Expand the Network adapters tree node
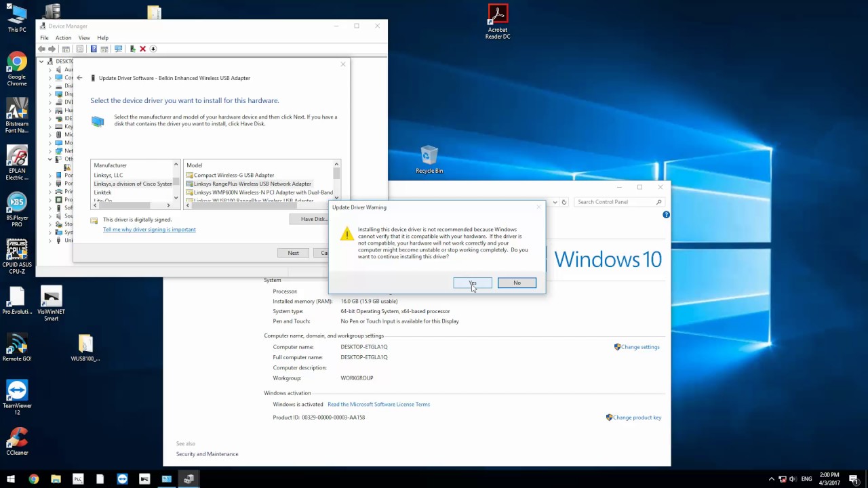The image size is (868, 488). coord(50,151)
